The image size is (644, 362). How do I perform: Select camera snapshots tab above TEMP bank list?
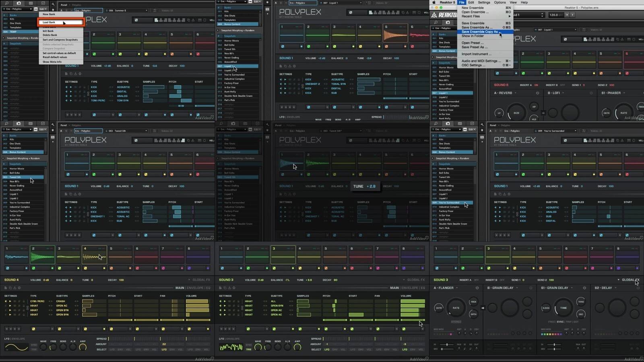pos(19,3)
